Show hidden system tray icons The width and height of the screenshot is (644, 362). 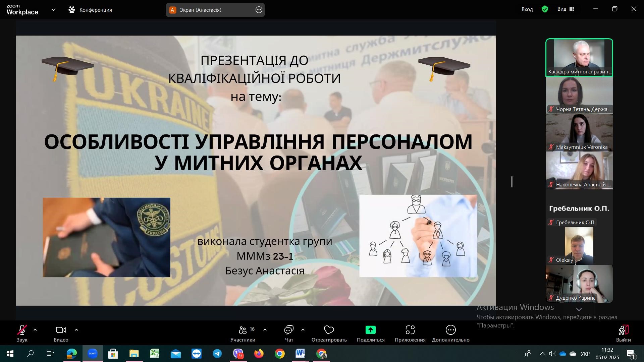(x=542, y=354)
